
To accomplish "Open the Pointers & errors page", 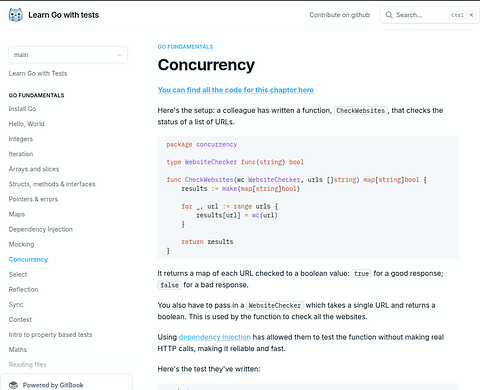I will 33,199.
